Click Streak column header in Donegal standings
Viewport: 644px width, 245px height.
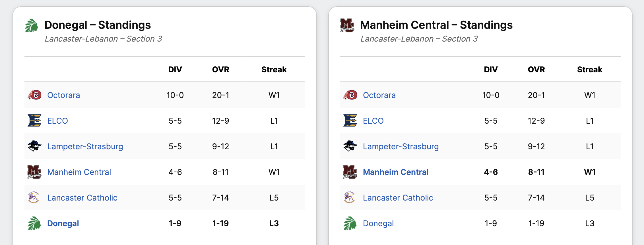[274, 70]
